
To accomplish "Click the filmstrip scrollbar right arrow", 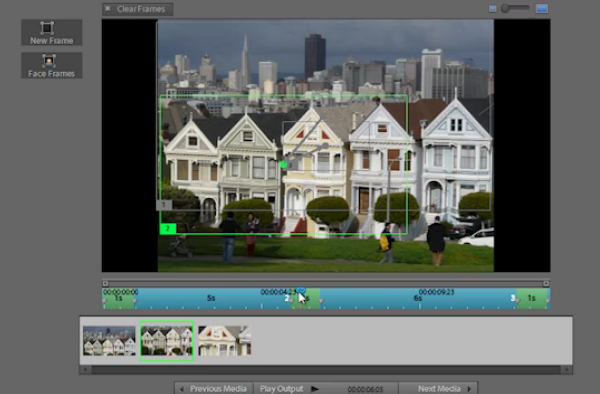I will (567, 370).
